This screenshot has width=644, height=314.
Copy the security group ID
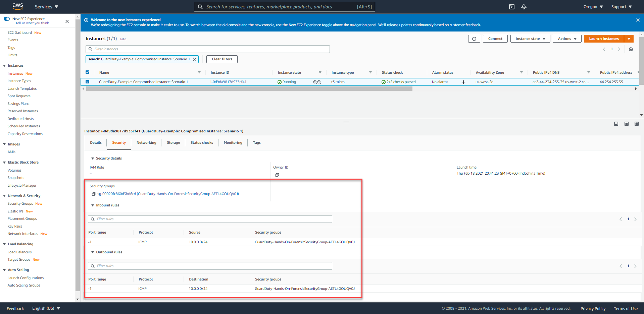94,194
